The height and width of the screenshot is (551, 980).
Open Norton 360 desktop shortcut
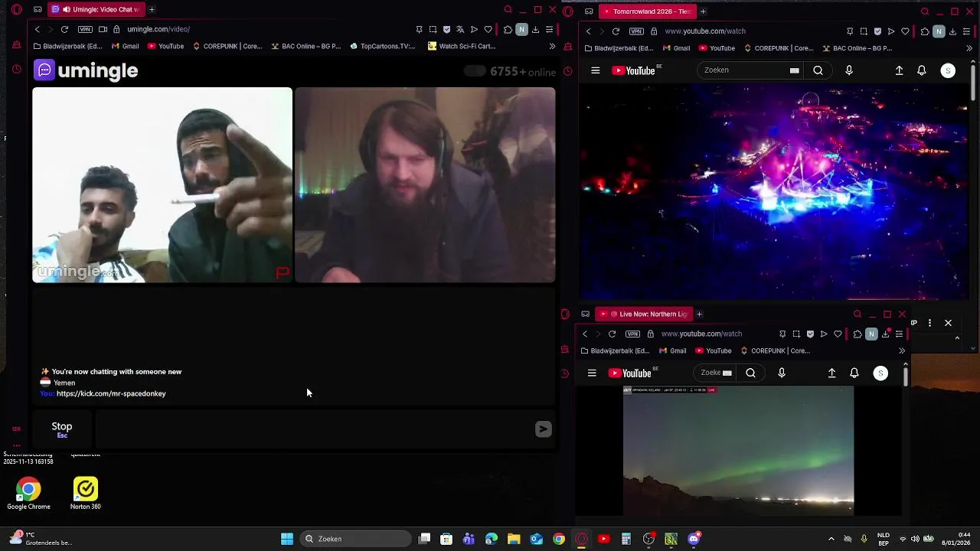85,494
